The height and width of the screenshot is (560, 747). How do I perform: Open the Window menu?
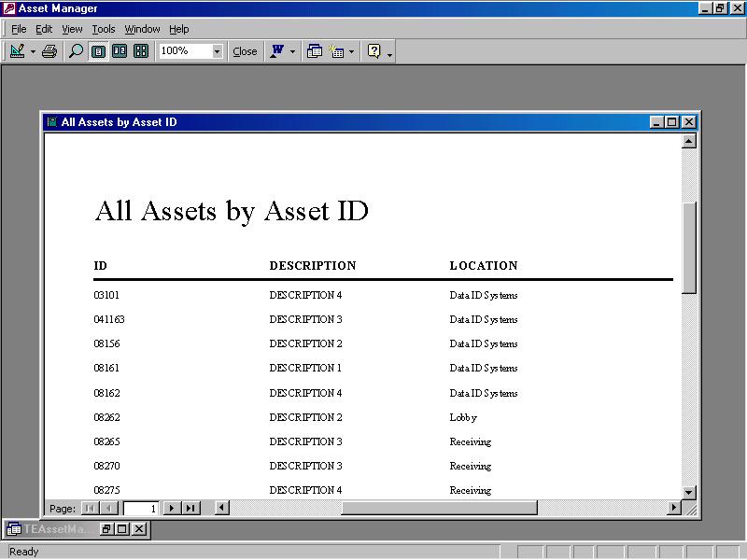142,29
